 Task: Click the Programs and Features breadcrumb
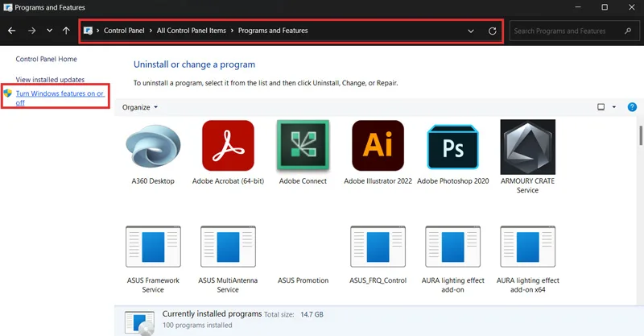[x=273, y=31]
